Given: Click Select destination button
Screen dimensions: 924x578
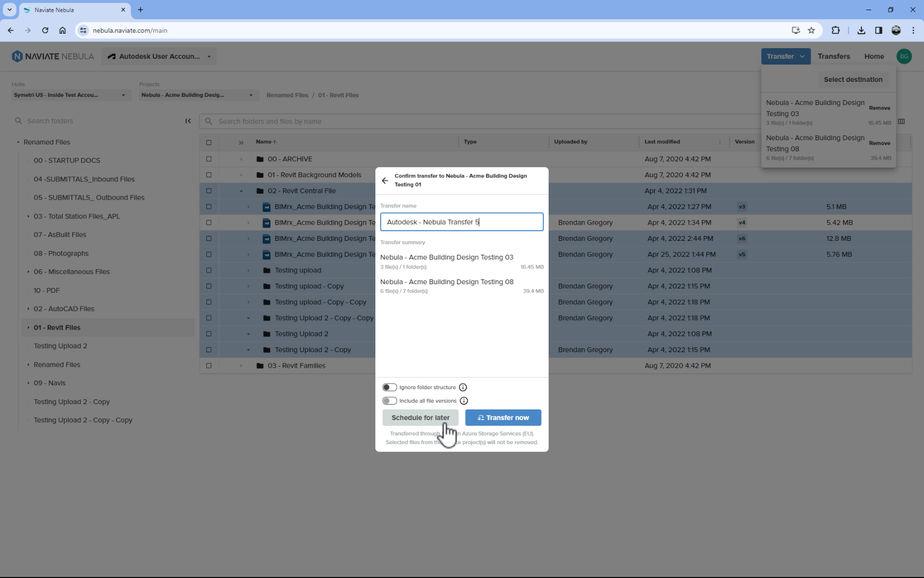Looking at the screenshot, I should [x=852, y=80].
